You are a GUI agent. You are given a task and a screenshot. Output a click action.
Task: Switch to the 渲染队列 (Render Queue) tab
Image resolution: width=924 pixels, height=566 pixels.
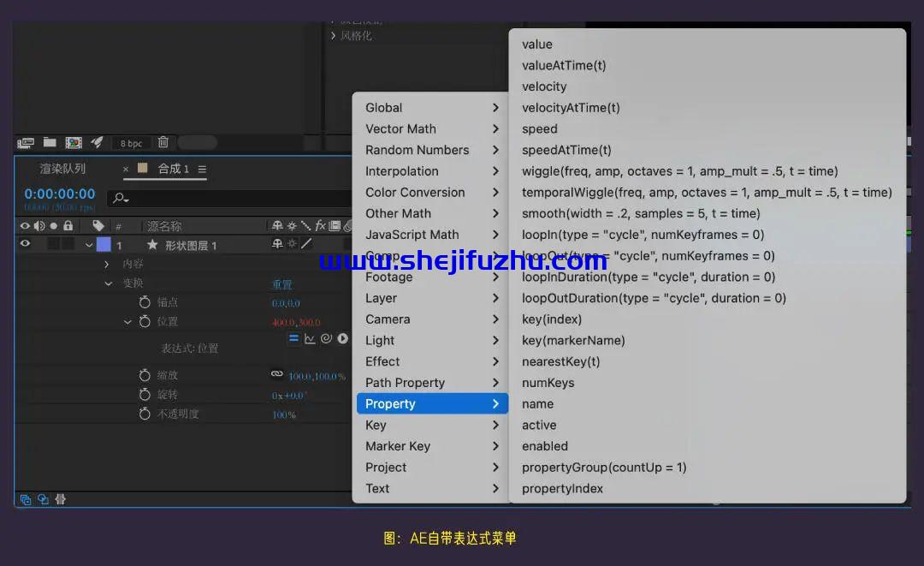[x=62, y=169]
